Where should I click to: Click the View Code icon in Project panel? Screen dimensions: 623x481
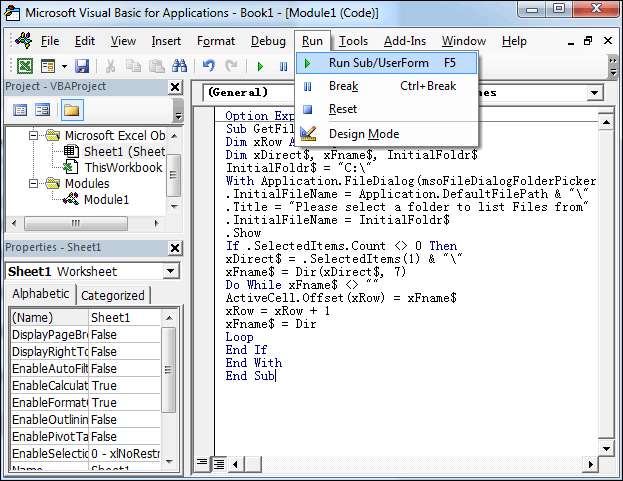pos(21,110)
